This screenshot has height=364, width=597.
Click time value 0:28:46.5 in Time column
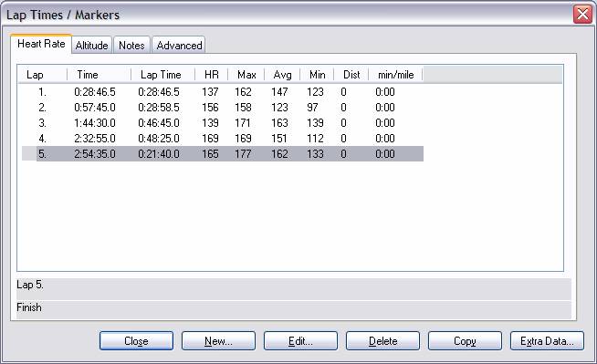pos(95,92)
